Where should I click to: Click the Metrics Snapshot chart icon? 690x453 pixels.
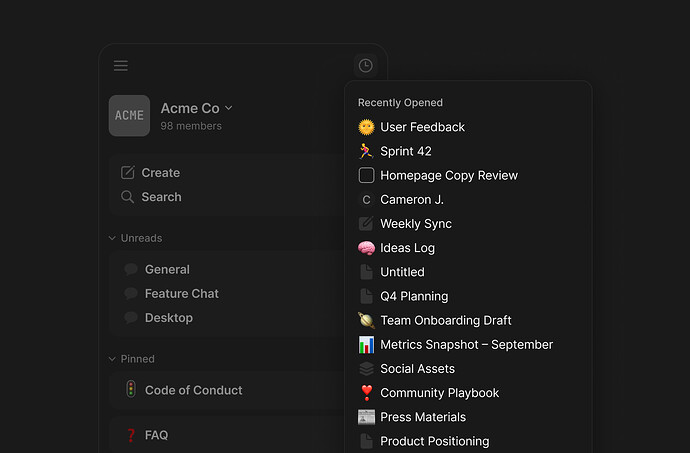click(x=366, y=345)
